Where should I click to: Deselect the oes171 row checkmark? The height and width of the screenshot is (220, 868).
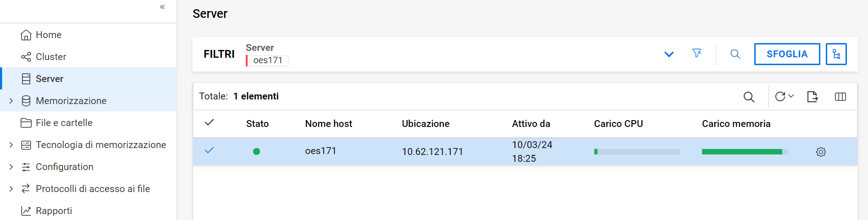(210, 150)
